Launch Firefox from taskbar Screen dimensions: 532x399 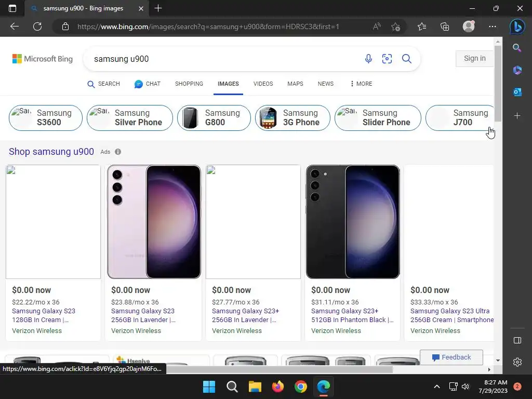click(278, 387)
